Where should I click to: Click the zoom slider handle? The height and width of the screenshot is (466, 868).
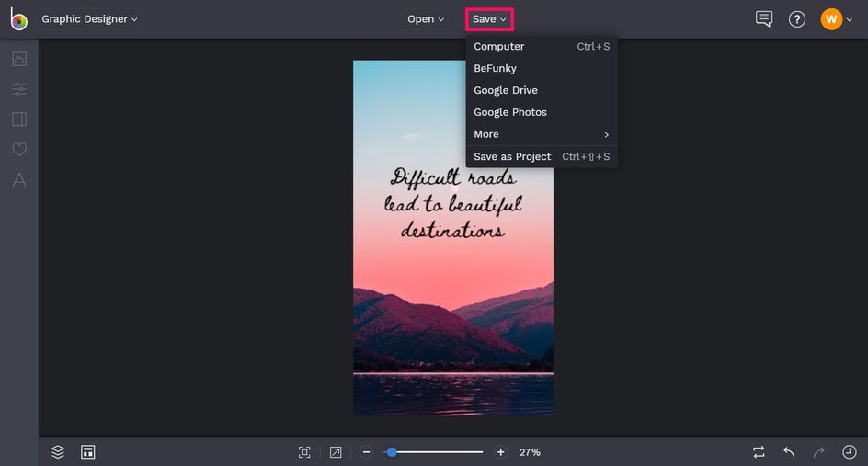392,452
